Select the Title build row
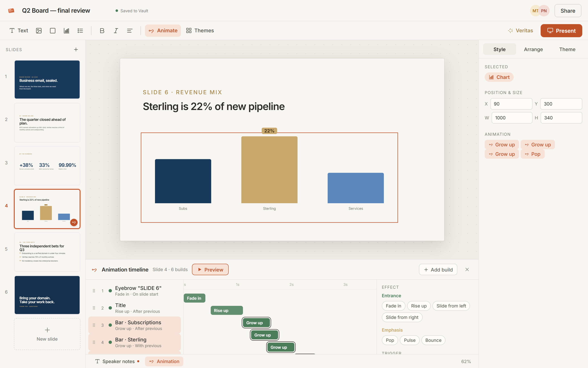Screen dimensions: 588x368 134,308
